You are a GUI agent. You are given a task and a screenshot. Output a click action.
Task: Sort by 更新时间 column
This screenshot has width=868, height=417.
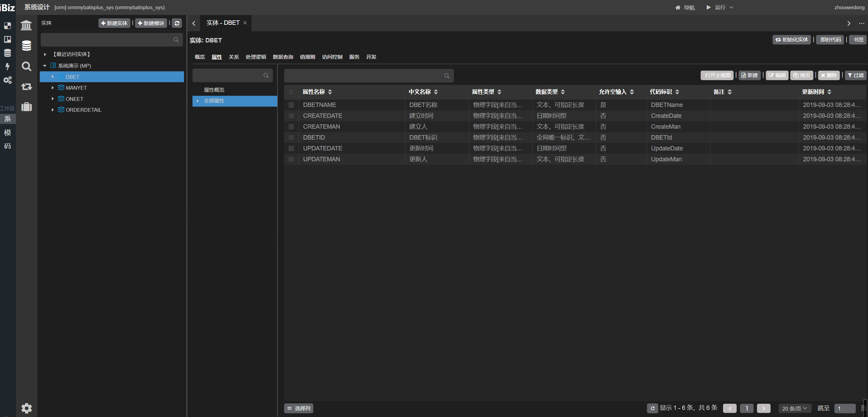tap(829, 92)
